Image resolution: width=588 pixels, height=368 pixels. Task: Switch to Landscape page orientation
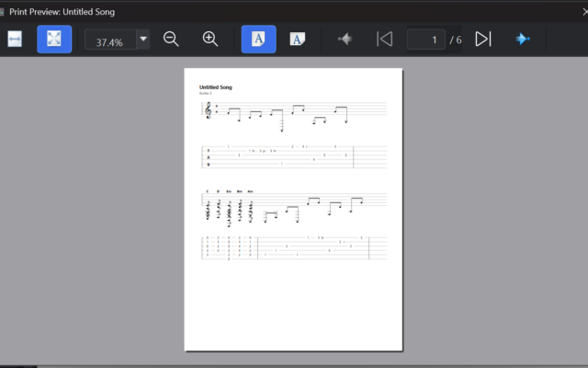click(298, 39)
